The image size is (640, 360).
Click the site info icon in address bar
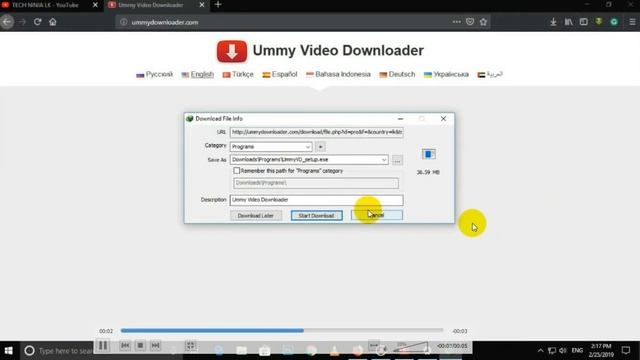(x=124, y=22)
